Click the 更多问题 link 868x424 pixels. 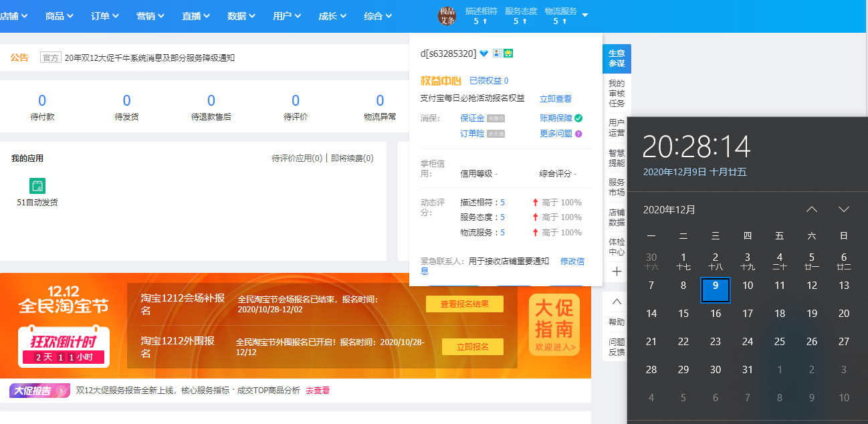tap(556, 134)
